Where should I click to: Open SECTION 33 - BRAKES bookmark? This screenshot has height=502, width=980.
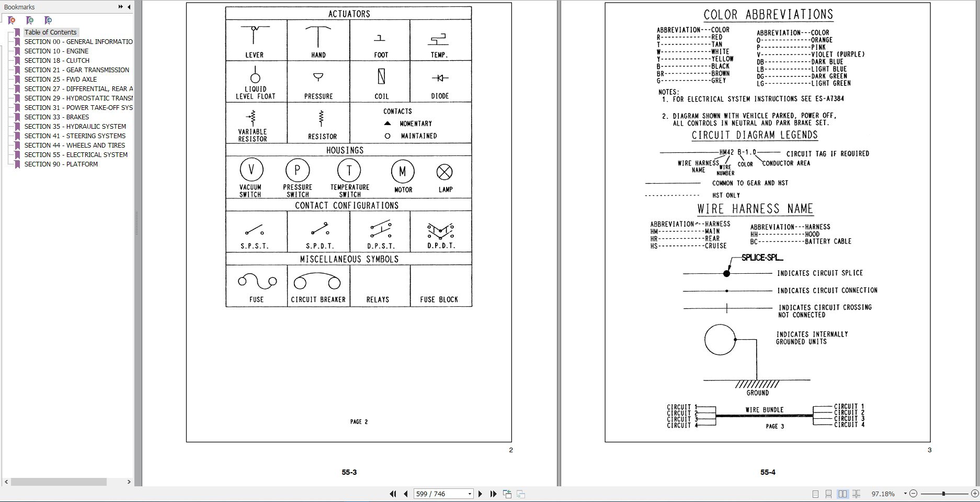tap(56, 117)
